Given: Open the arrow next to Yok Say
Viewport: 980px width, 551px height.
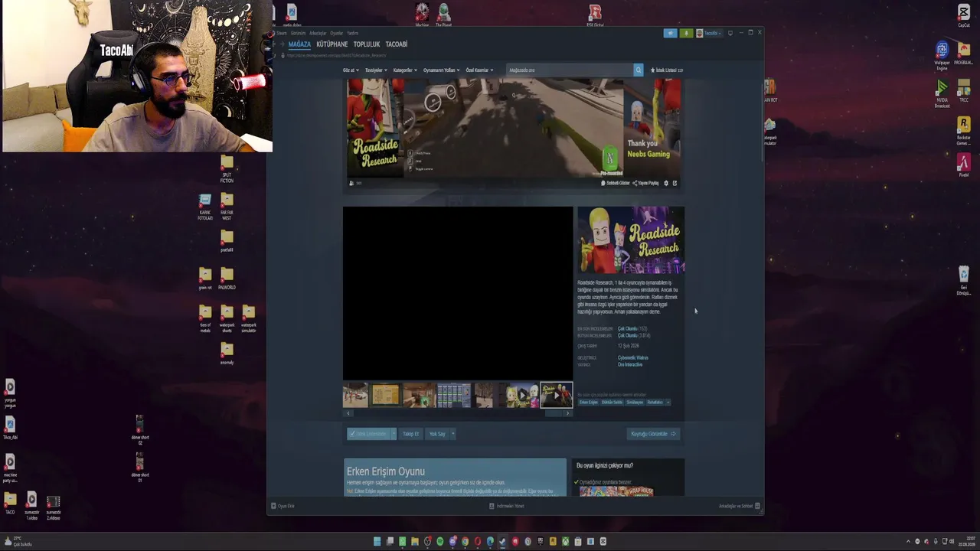Looking at the screenshot, I should pos(452,434).
